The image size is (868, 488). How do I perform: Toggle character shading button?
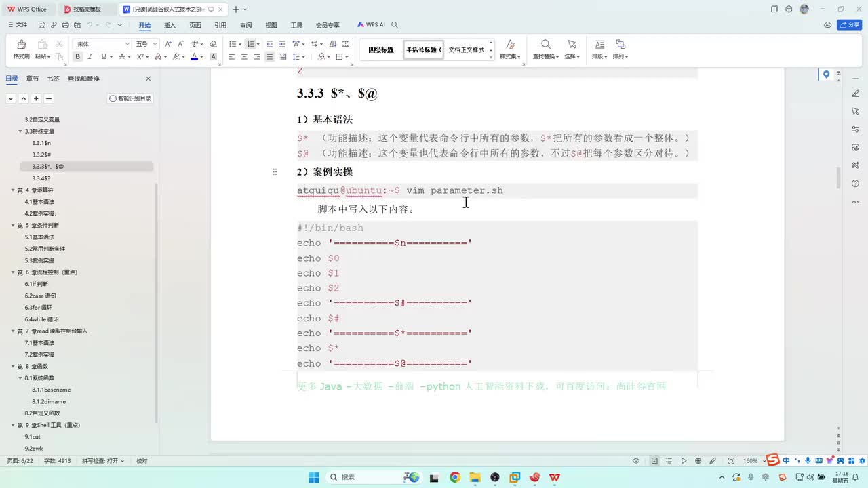click(213, 57)
